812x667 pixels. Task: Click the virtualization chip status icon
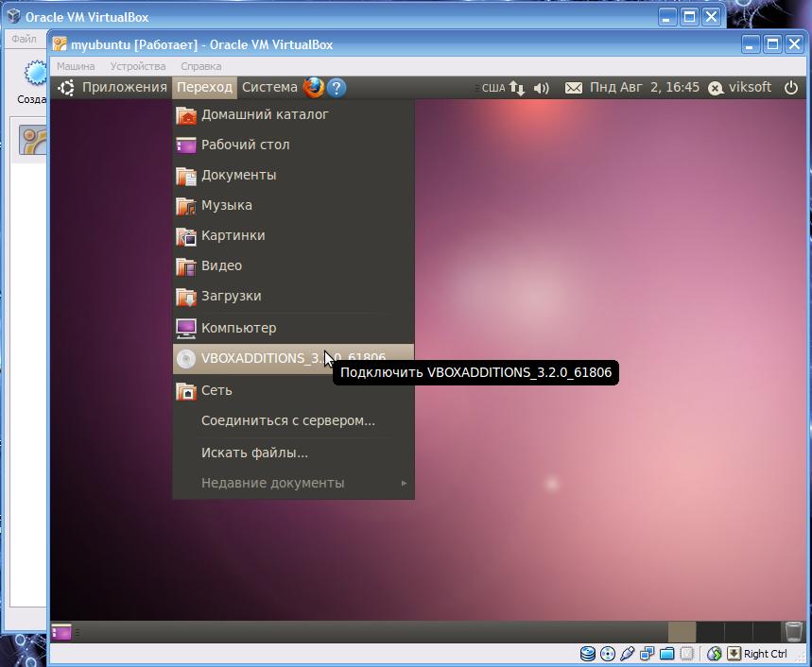coord(686,654)
